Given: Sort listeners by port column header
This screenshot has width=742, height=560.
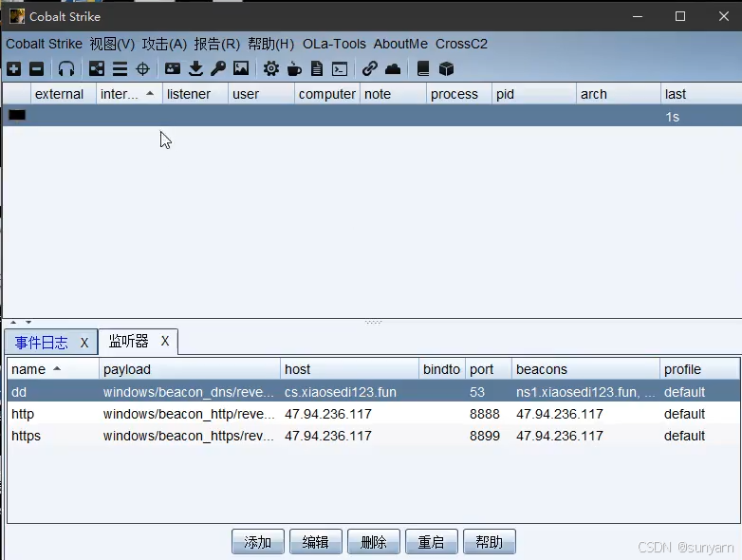Looking at the screenshot, I should click(x=489, y=369).
